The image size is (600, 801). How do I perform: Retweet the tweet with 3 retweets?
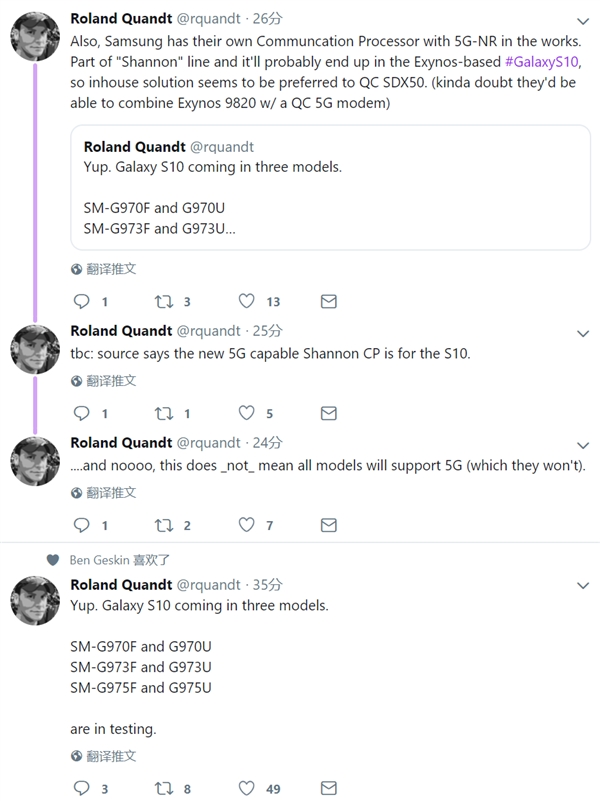click(x=163, y=301)
